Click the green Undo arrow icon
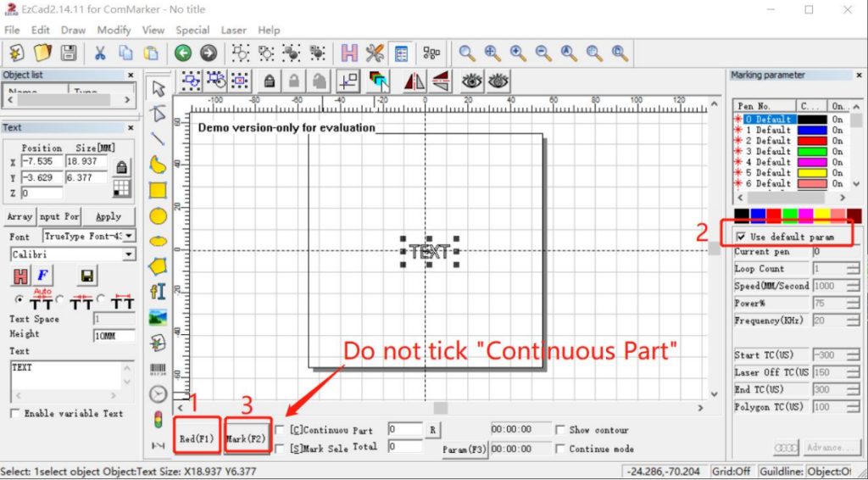This screenshot has width=868, height=480. pos(183,53)
